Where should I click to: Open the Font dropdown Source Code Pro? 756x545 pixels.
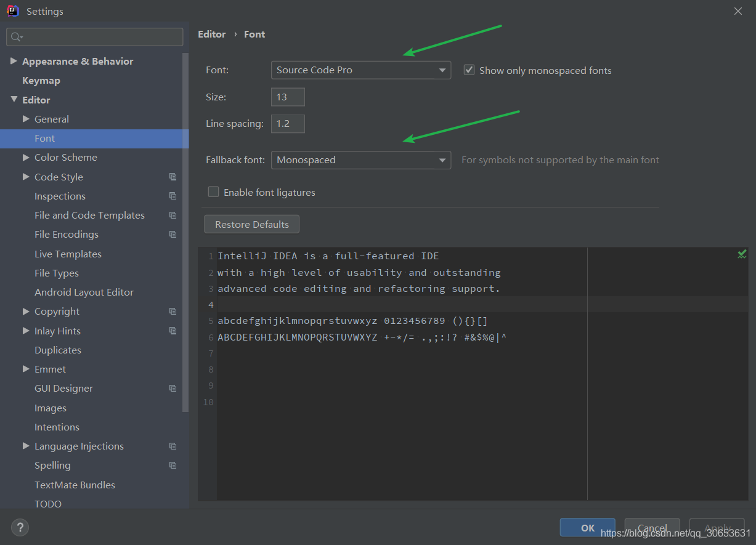click(x=361, y=70)
